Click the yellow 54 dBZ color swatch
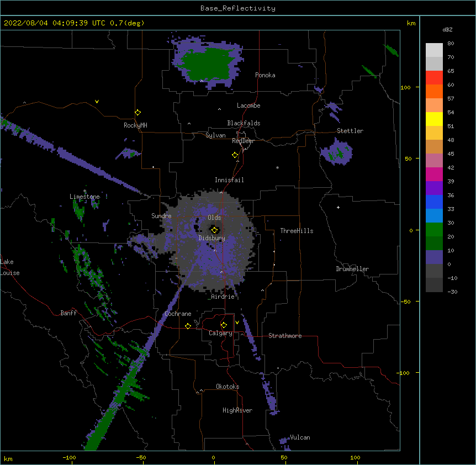Screen dimensions: 476x465 click(x=434, y=119)
